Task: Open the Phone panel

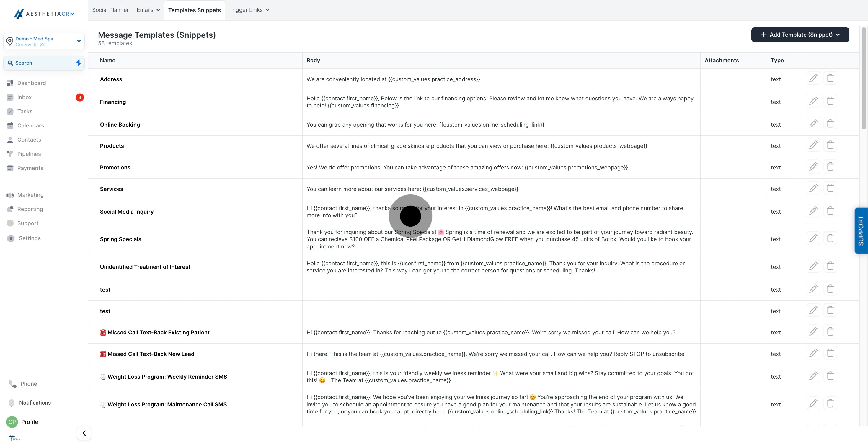Action: (x=28, y=384)
